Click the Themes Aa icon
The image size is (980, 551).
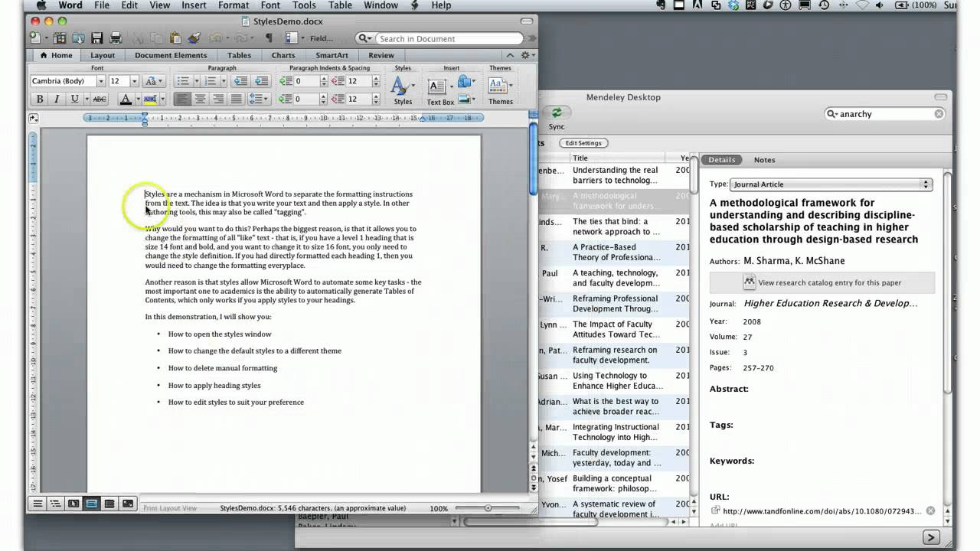point(497,85)
